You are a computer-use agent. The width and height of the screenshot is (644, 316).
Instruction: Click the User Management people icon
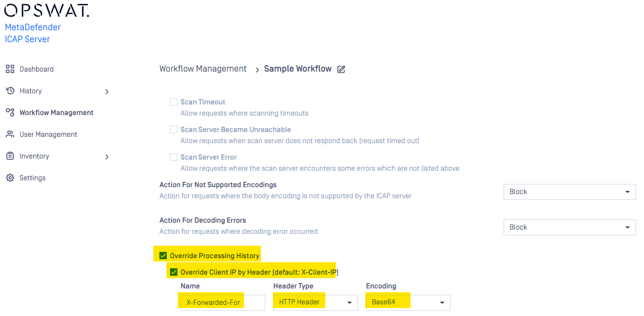click(10, 134)
